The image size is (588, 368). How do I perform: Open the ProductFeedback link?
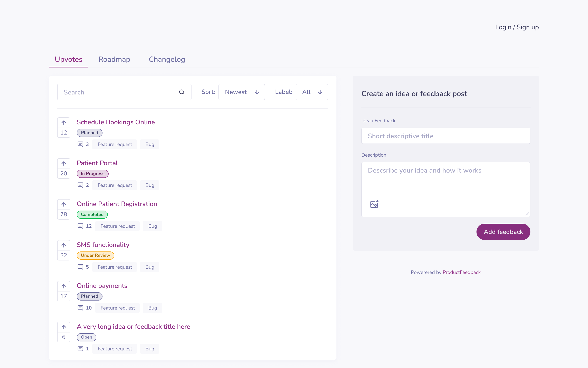[x=461, y=272]
